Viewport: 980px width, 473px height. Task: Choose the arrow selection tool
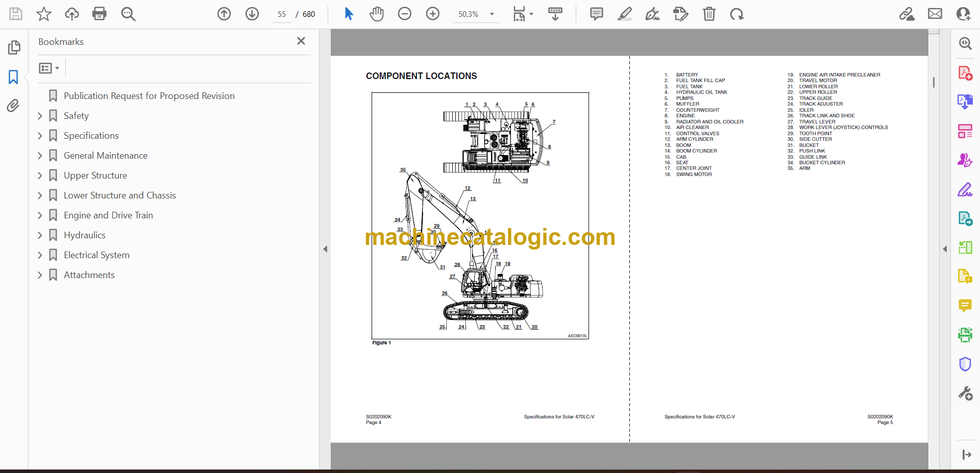(x=349, y=14)
